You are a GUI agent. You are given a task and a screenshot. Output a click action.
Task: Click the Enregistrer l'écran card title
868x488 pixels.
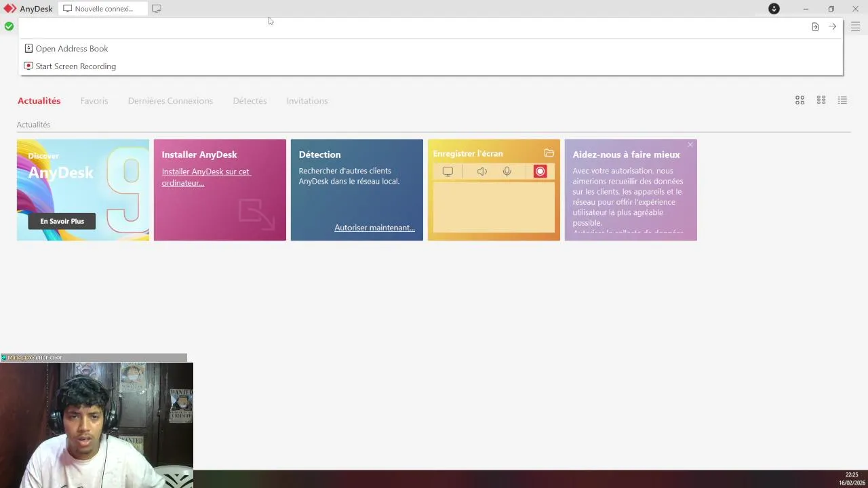468,154
